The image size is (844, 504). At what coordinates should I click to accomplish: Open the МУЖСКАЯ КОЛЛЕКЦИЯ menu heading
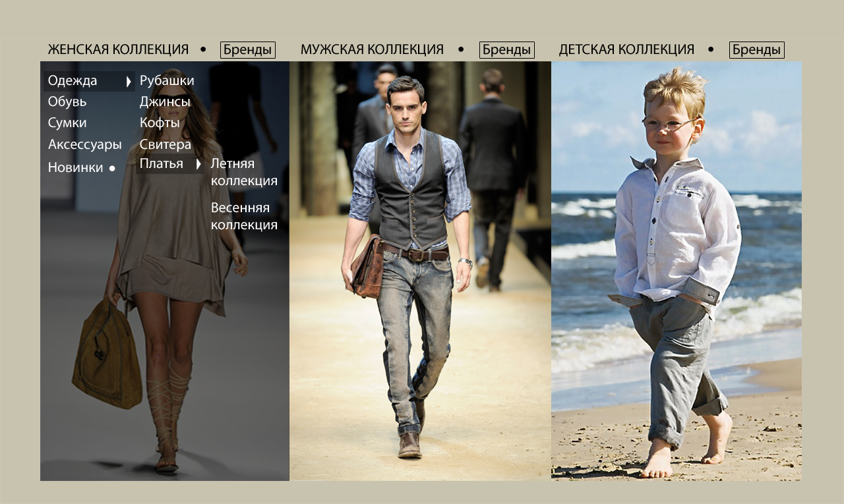[x=372, y=49]
